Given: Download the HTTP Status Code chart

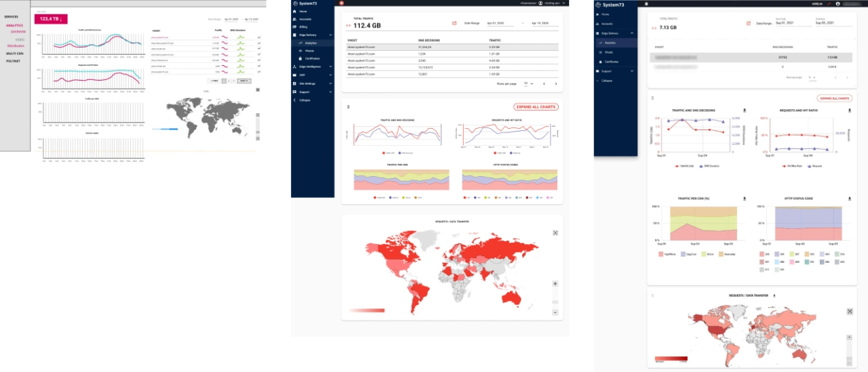Looking at the screenshot, I should click(849, 199).
